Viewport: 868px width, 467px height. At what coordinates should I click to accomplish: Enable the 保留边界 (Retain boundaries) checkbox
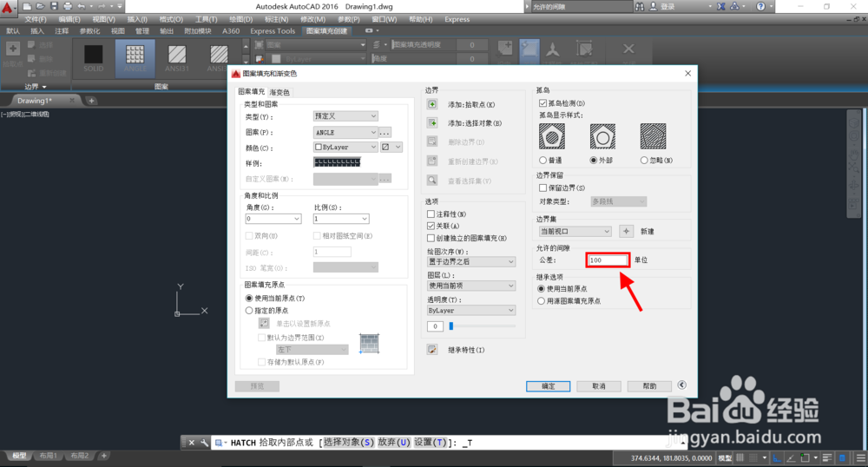click(x=543, y=187)
